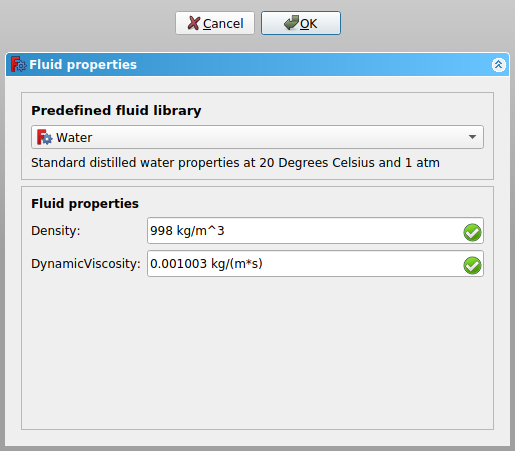Image resolution: width=515 pixels, height=451 pixels.
Task: Collapse the Fluid properties panel
Action: point(499,64)
